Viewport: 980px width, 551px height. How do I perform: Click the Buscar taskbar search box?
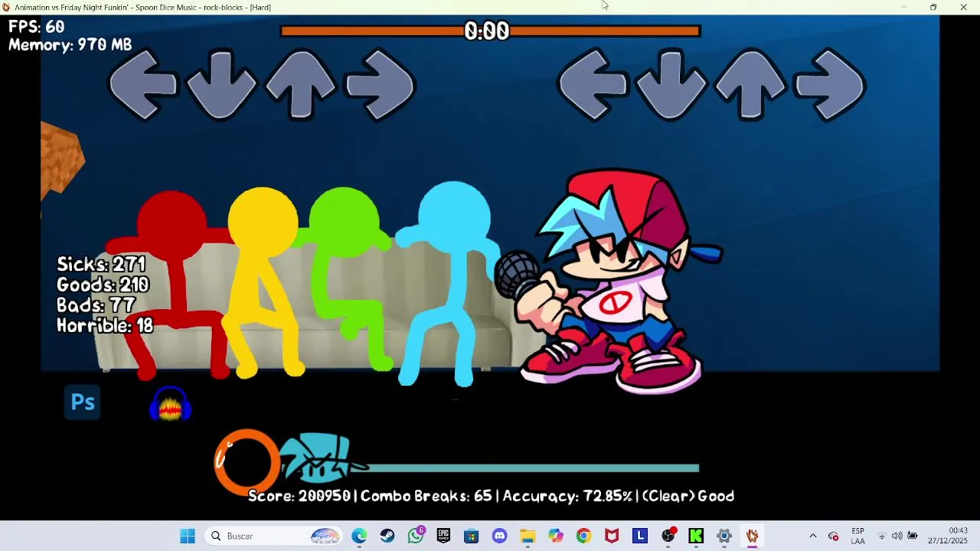(274, 536)
